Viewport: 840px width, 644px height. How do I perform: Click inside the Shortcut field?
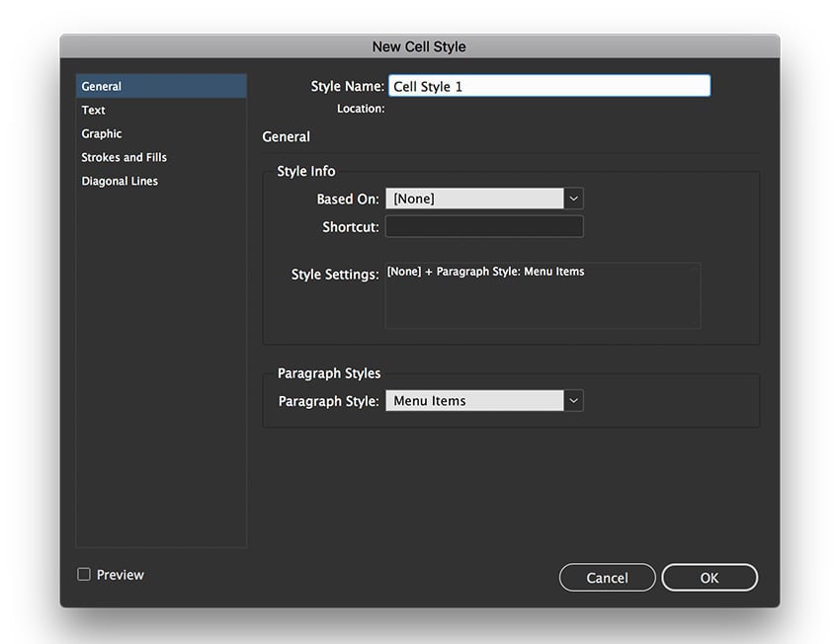tap(484, 226)
